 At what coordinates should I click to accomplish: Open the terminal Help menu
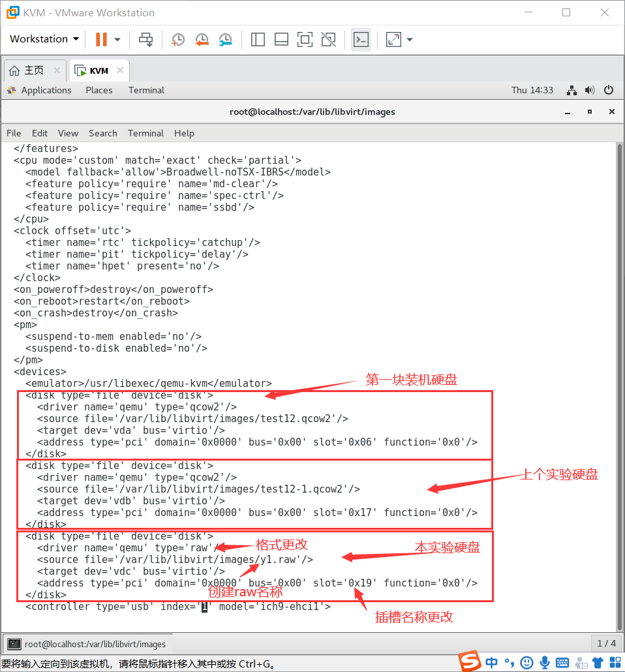[x=185, y=133]
